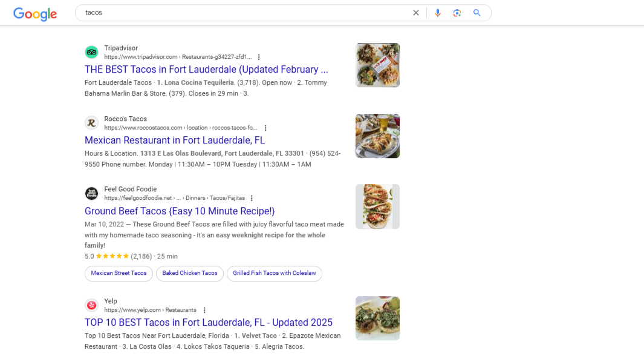
Task: Click the Rocco's Tacos favicon
Action: tap(91, 122)
